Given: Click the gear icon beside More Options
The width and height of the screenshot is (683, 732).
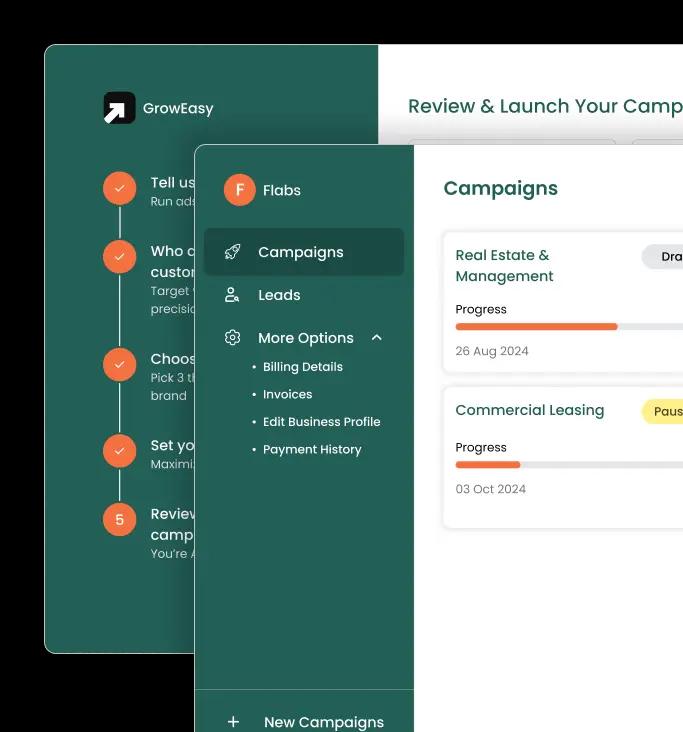Looking at the screenshot, I should 233,338.
